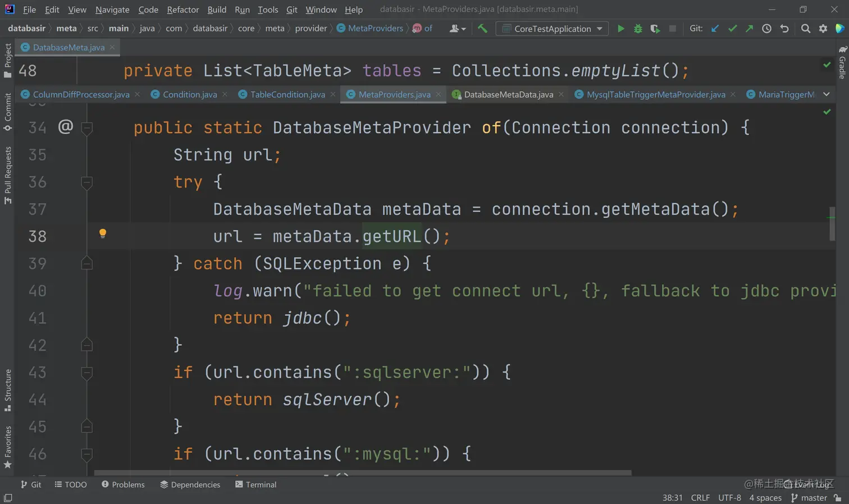849x504 pixels.
Task: Change CRLF line separator in status bar
Action: [700, 498]
